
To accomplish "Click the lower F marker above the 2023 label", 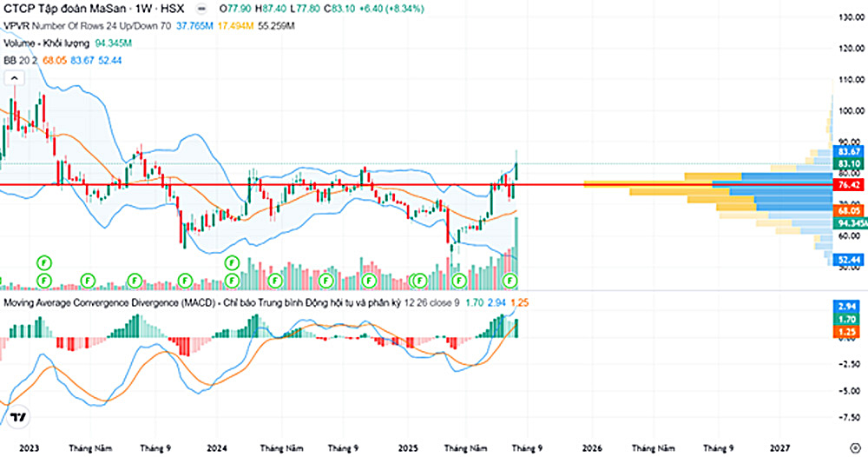I will click(43, 281).
